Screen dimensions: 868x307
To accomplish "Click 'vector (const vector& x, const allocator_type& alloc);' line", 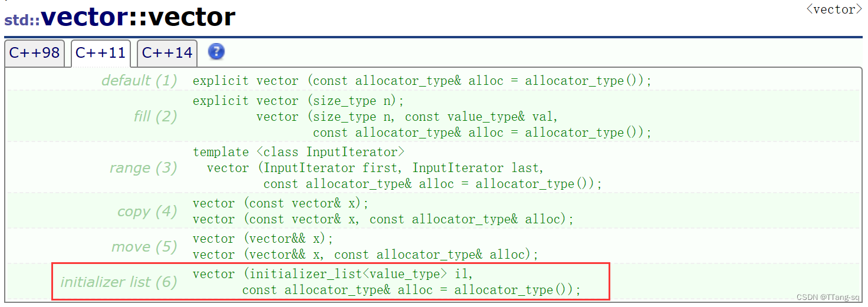I will coord(383,219).
